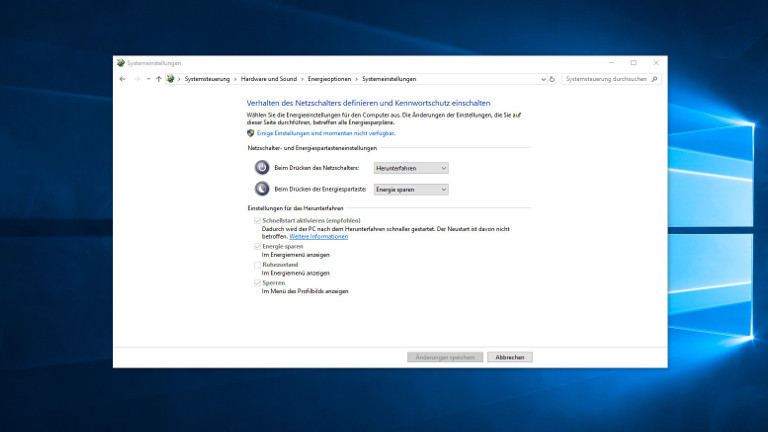Click the refresh icon beside address bar
This screenshot has width=768, height=432.
click(551, 78)
